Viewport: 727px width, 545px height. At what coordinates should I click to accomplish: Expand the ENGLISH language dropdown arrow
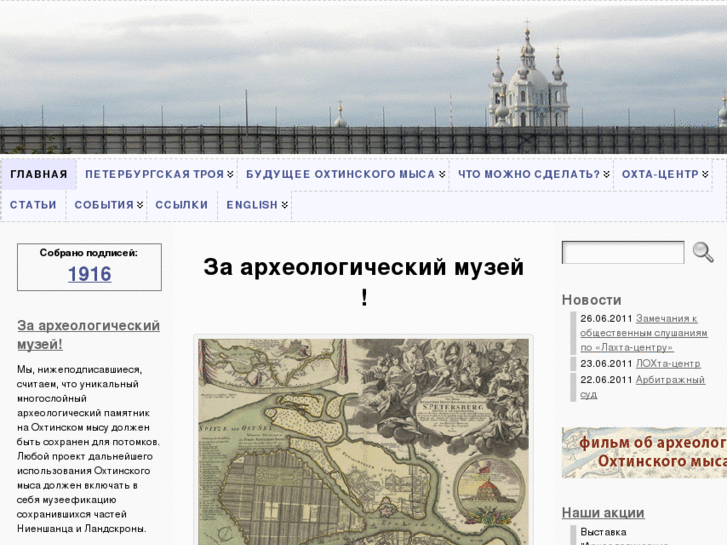[x=284, y=205]
